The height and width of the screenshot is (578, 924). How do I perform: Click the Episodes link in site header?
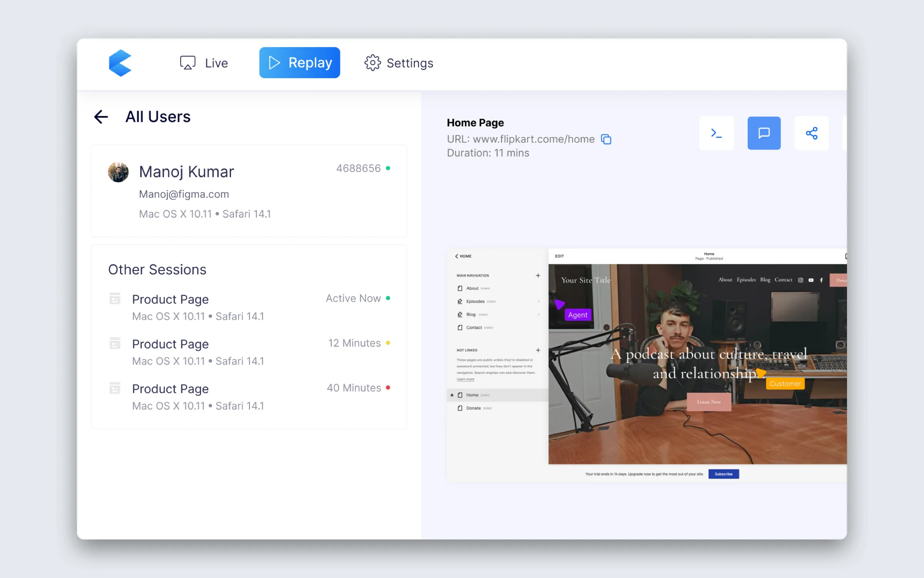point(746,280)
